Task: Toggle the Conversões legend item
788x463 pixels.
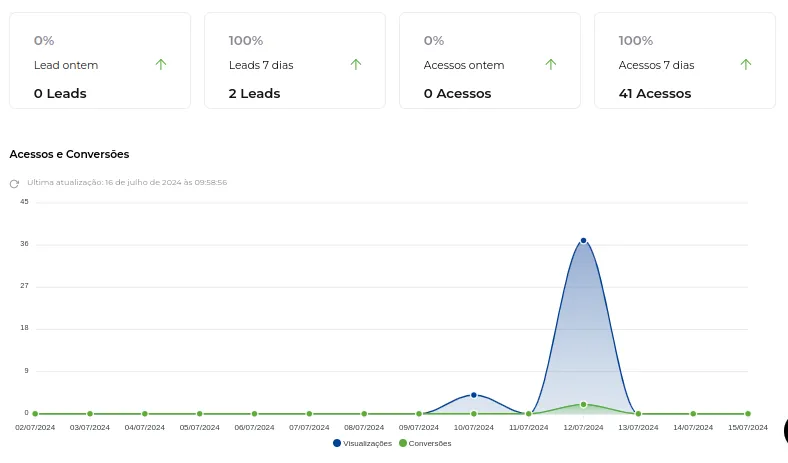Action: pyautogui.click(x=425, y=443)
